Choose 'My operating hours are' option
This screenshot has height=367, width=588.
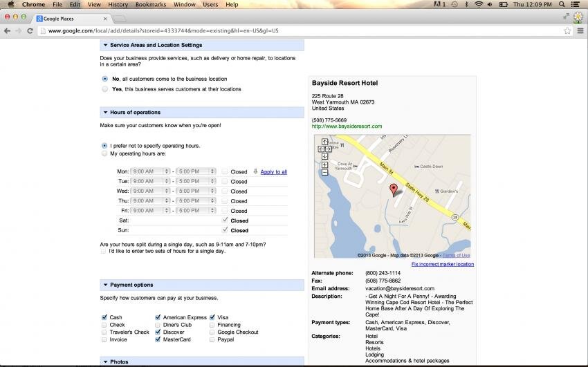pyautogui.click(x=104, y=153)
